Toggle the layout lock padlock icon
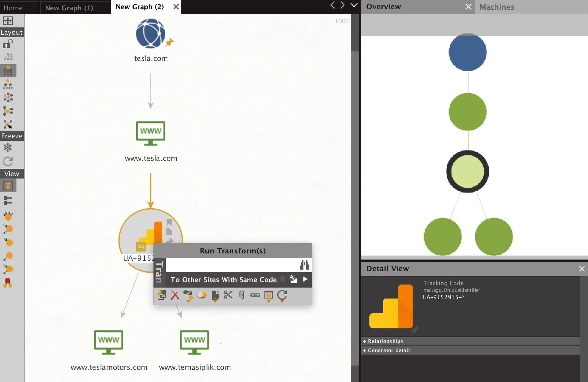Viewport: 588px width, 382px height. 8,44
